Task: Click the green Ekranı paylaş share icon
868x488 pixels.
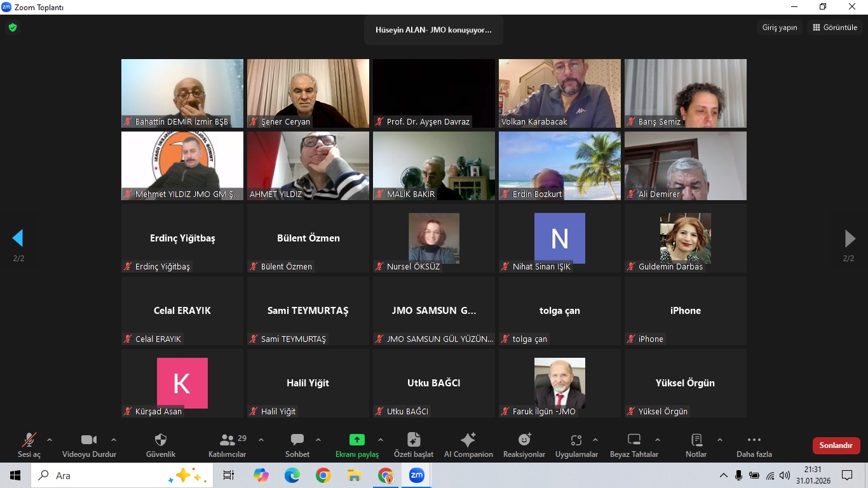Action: click(x=356, y=440)
